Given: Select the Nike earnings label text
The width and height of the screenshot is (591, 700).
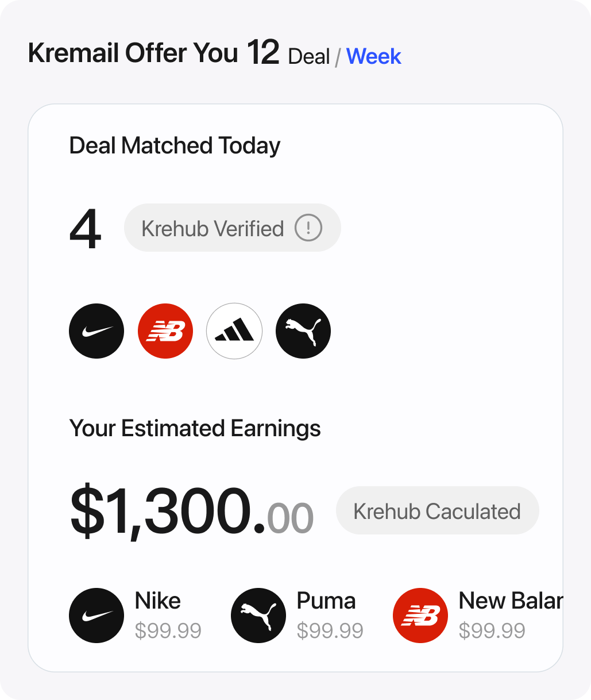Looking at the screenshot, I should [158, 601].
